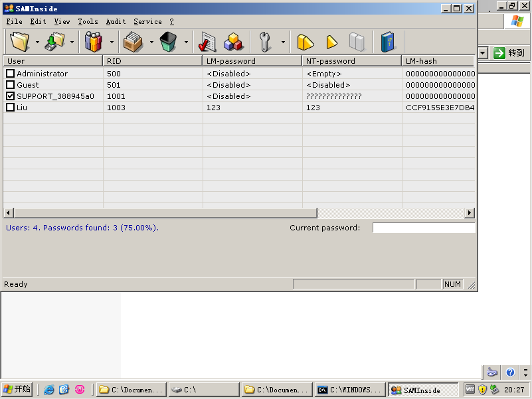532x399 pixels.
Task: Click the Windows flag logo in background window
Action: [x=517, y=21]
